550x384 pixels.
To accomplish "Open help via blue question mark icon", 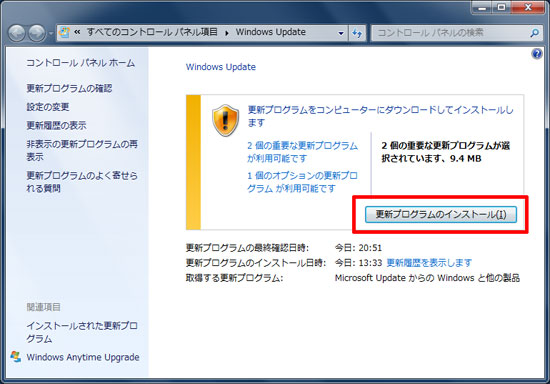I will point(537,54).
